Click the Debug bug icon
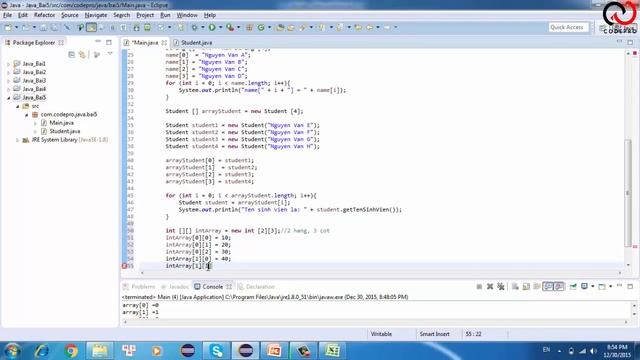Viewport: 640px width, 360px height. pyautogui.click(x=194, y=27)
